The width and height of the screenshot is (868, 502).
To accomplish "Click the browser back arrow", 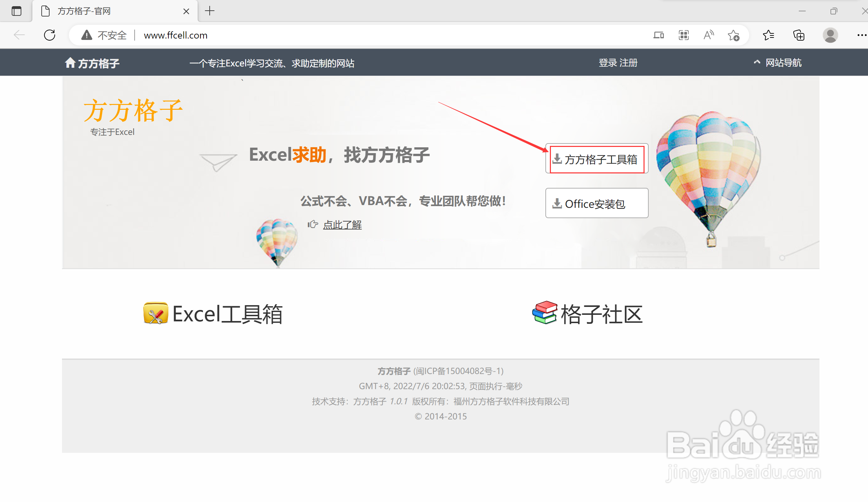I will 19,35.
